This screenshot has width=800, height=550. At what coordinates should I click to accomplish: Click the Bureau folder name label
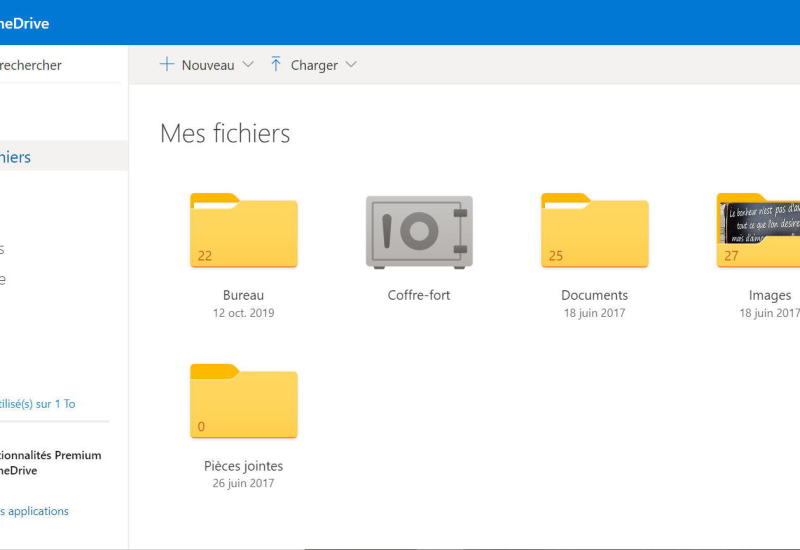coord(243,295)
